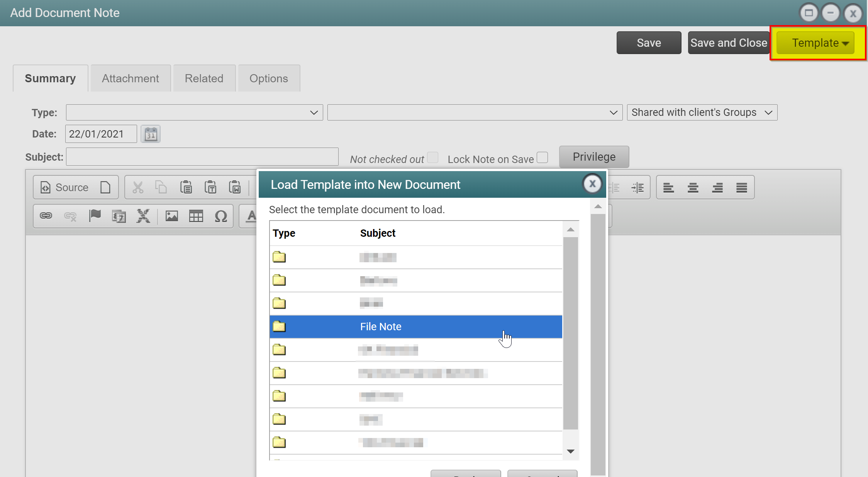Screen dimensions: 868x477
Task: Click the insert link chain icon
Action: coord(46,216)
